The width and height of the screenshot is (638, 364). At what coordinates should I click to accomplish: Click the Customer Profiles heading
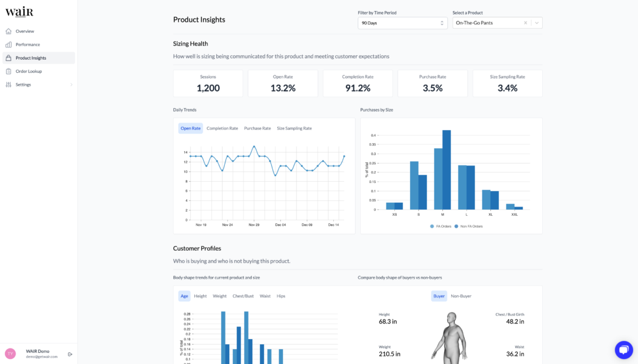(197, 249)
